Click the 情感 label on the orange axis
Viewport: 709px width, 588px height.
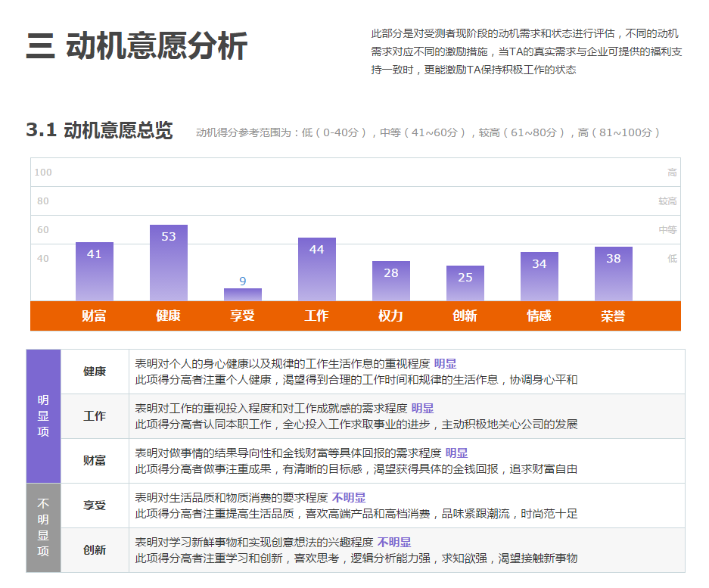pos(539,316)
